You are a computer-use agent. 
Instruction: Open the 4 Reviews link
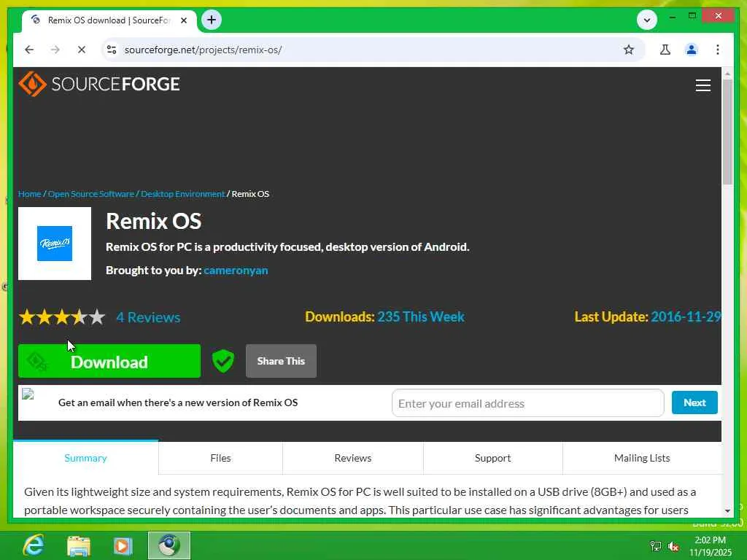tap(148, 317)
